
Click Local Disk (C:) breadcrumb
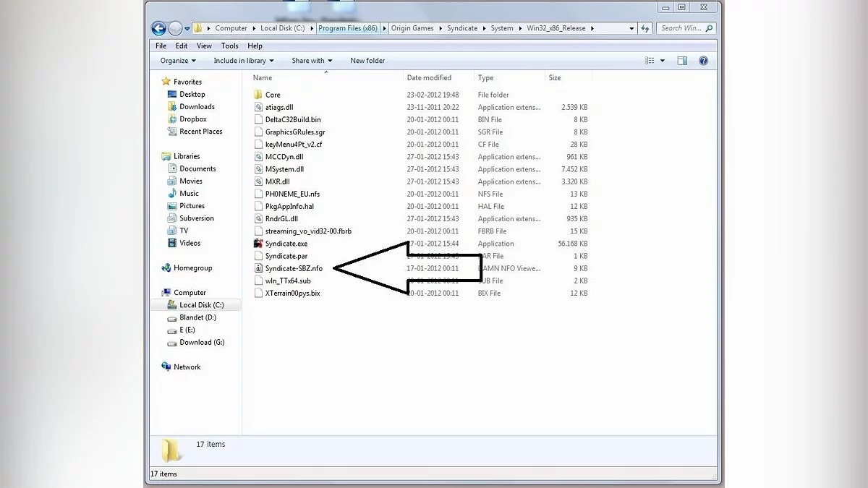tap(284, 28)
